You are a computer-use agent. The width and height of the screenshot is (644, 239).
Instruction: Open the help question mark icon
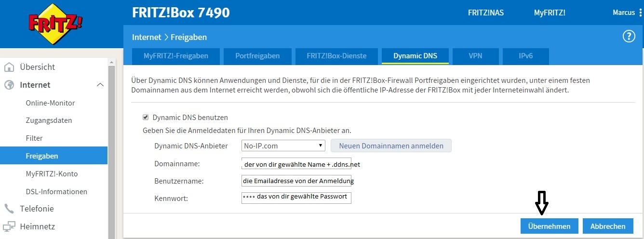629,36
